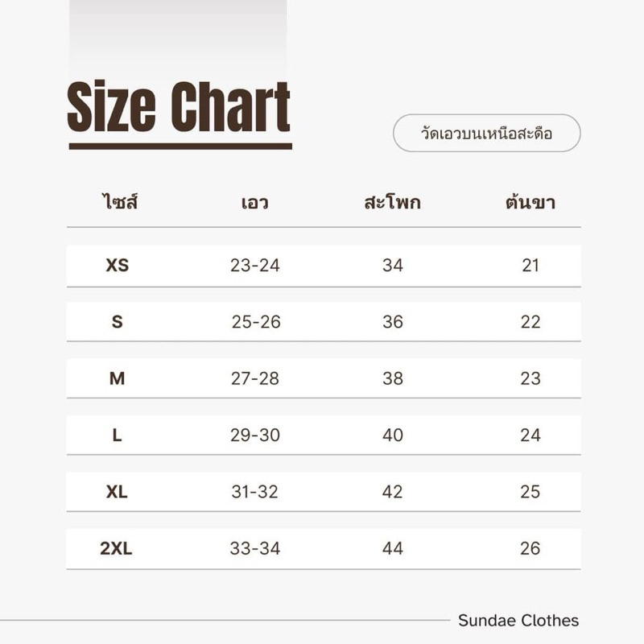Screen dimensions: 644x644
Task: Select waist measurement 33-34 in 2XL row
Action: 255,548
